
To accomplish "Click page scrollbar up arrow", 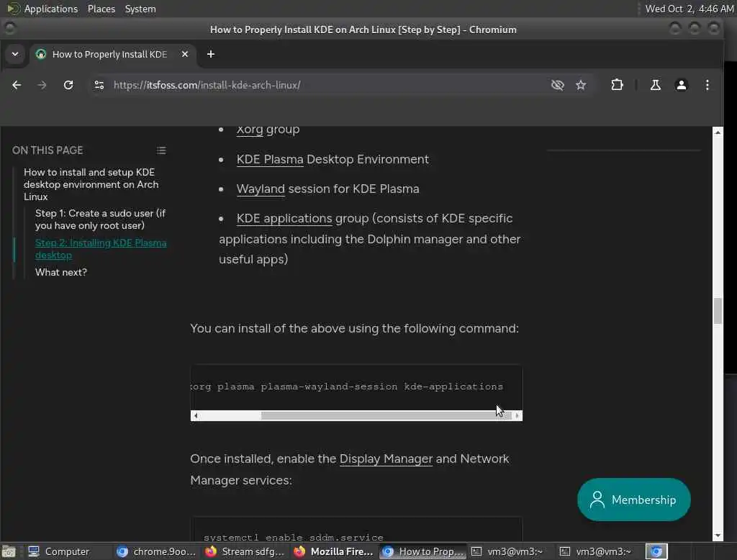I will [718, 132].
